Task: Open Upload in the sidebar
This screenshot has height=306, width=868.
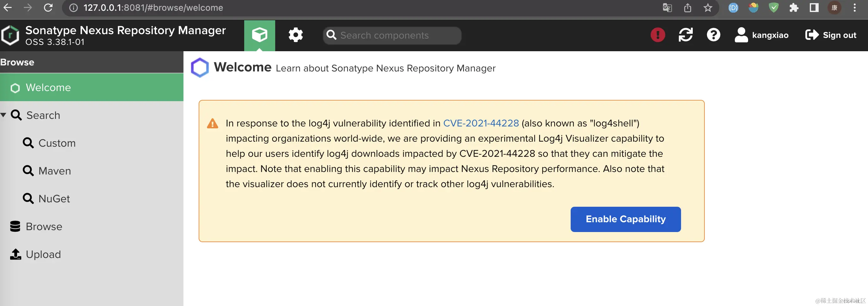Action: (43, 254)
